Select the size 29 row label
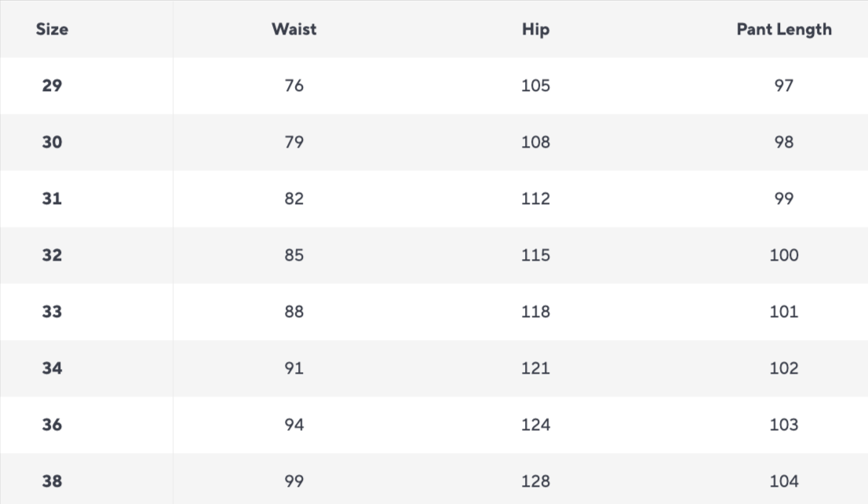Image resolution: width=868 pixels, height=504 pixels. (52, 86)
